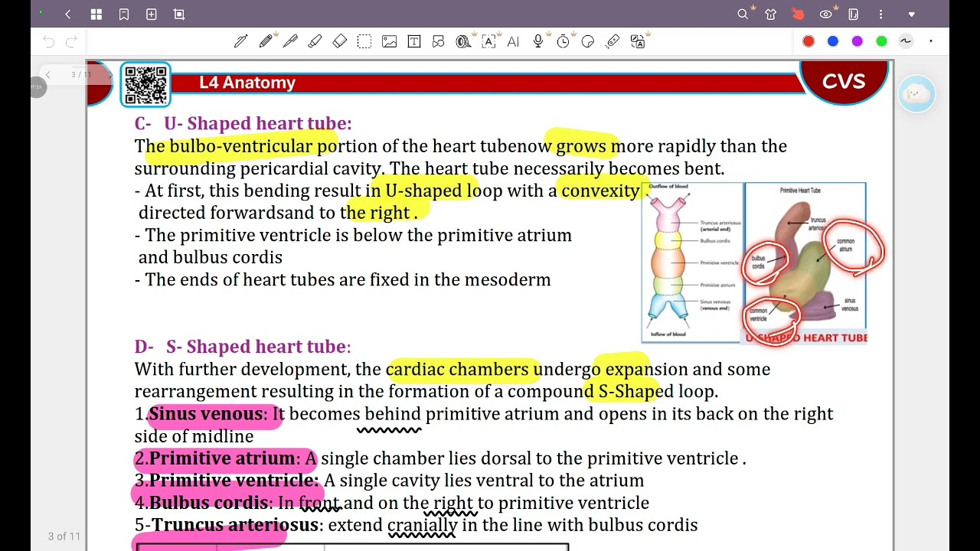Open the bookmark icon in the top bar
Screen dimensions: 980x551
(124, 14)
